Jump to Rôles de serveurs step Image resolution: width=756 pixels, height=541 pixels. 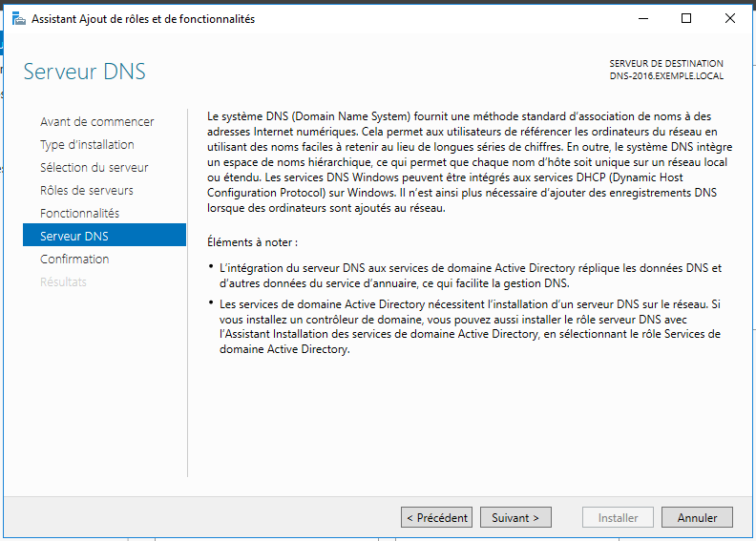pyautogui.click(x=87, y=190)
